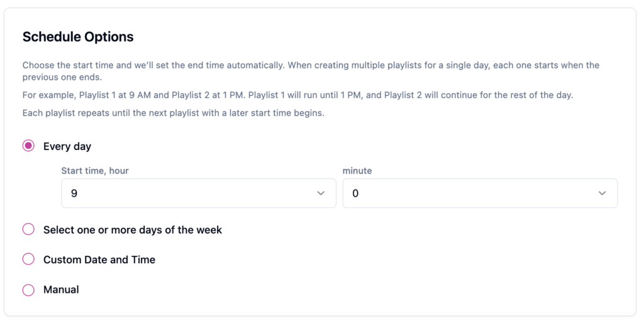
Task: Click the "Manual" label text
Action: click(61, 290)
